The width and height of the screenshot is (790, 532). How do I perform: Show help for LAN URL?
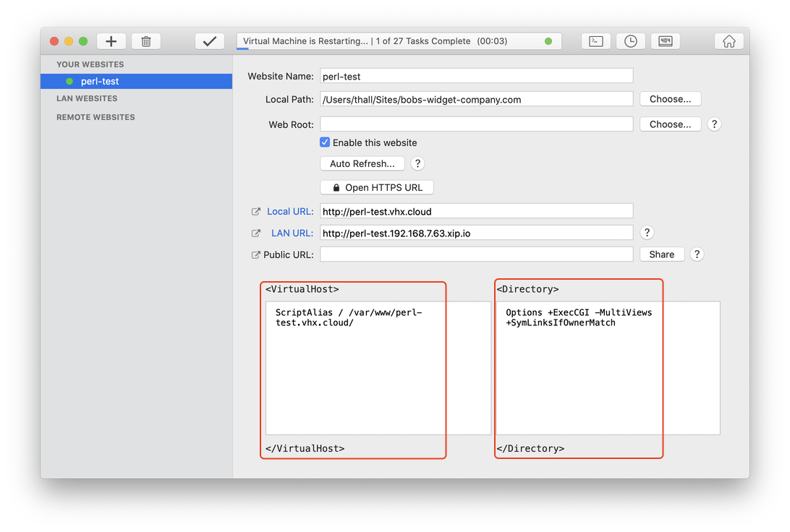click(647, 233)
